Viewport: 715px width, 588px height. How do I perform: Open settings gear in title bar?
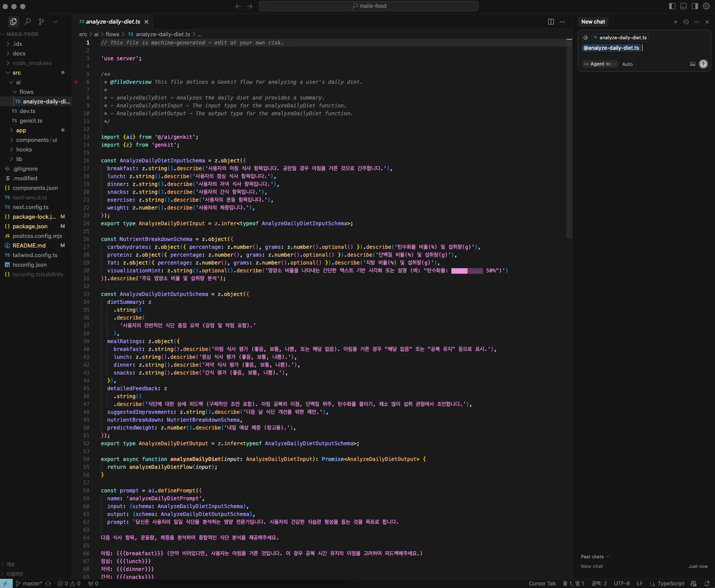706,6
